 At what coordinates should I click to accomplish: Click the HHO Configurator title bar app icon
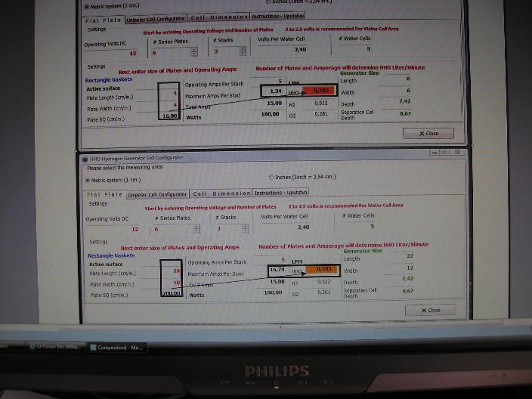(85, 157)
